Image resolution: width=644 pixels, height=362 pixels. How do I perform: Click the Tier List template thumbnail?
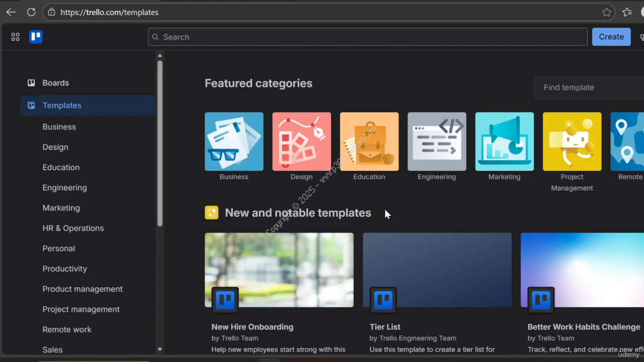point(437,269)
